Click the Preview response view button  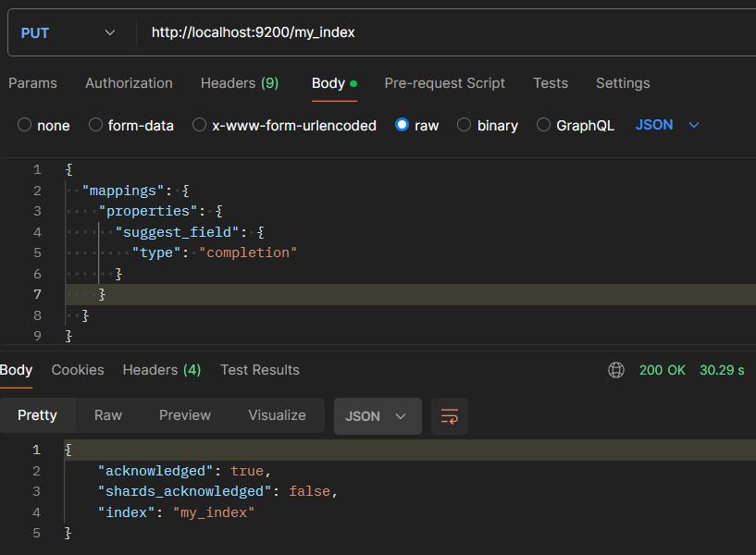(x=185, y=415)
